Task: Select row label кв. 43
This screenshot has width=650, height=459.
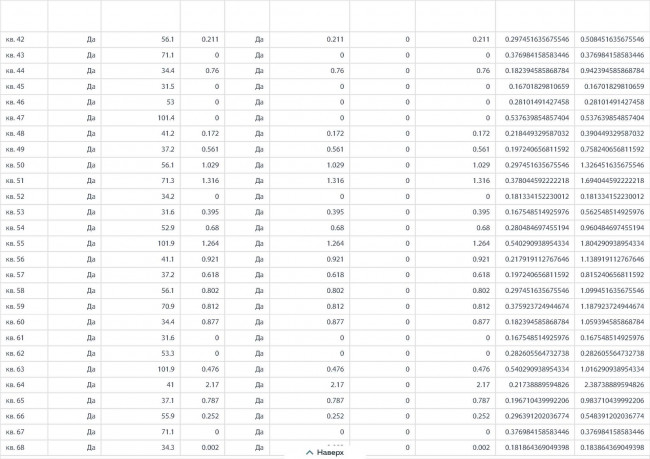Action: pyautogui.click(x=15, y=55)
